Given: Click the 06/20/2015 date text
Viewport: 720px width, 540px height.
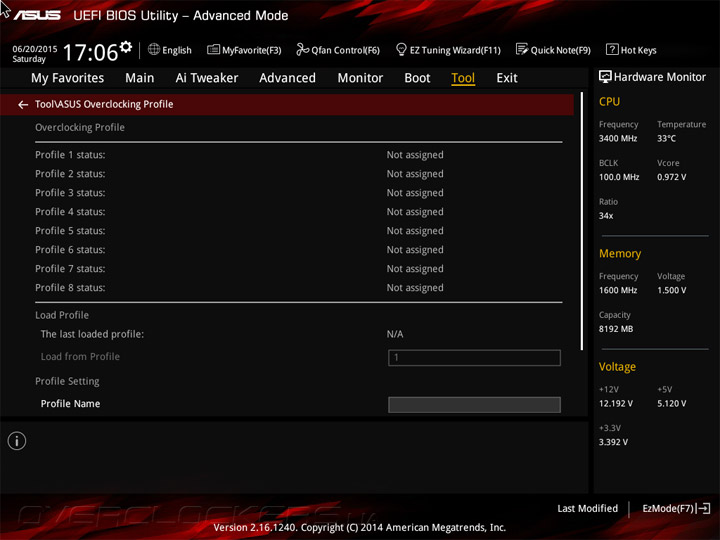Looking at the screenshot, I should [x=35, y=49].
